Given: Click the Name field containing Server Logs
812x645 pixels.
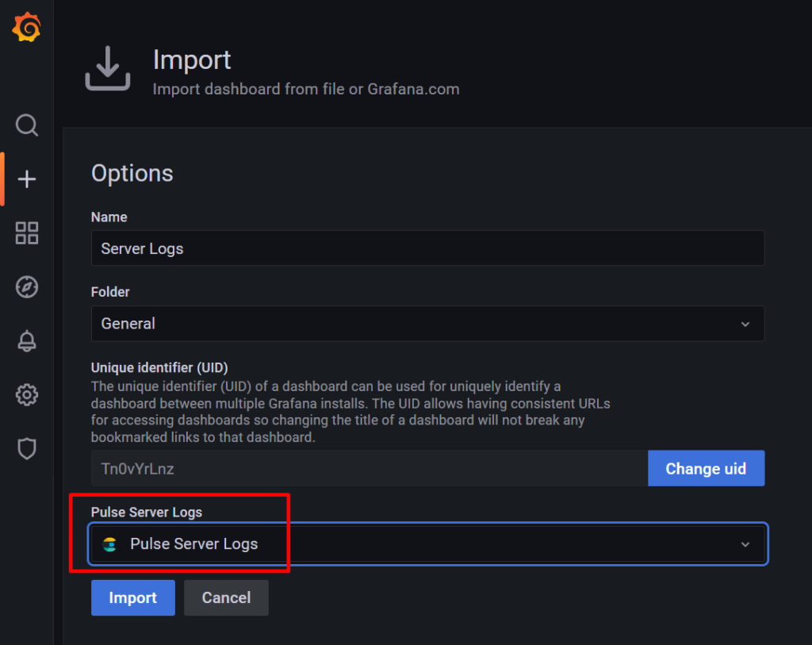Looking at the screenshot, I should click(x=427, y=248).
